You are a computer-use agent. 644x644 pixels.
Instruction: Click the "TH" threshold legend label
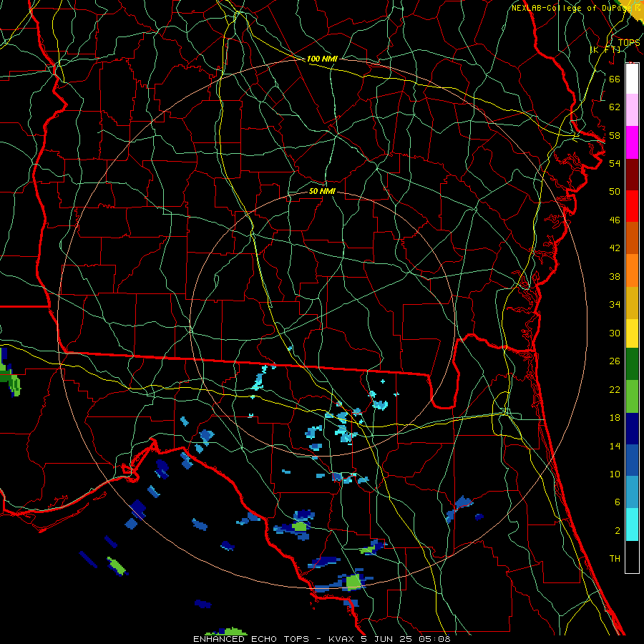pos(615,558)
